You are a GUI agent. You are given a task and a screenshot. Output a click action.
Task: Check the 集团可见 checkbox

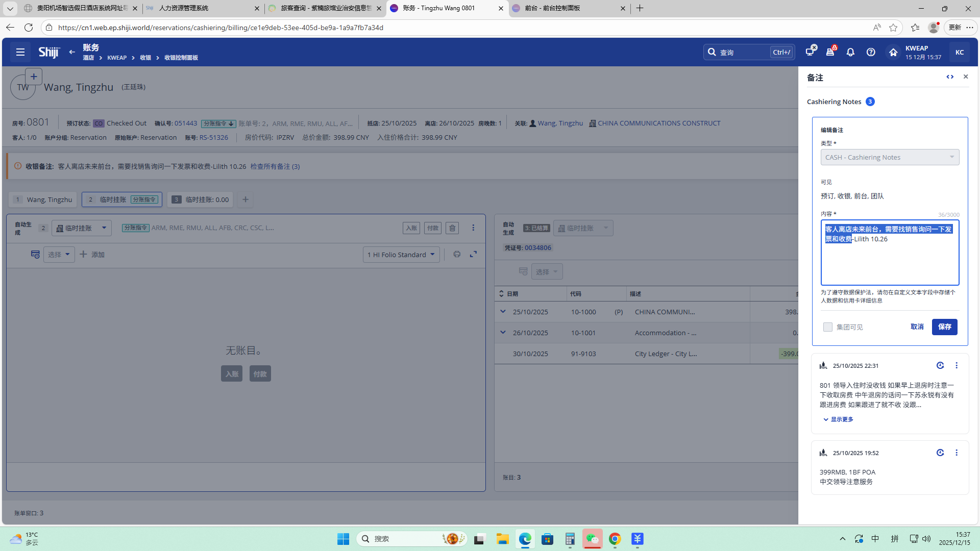tap(827, 327)
